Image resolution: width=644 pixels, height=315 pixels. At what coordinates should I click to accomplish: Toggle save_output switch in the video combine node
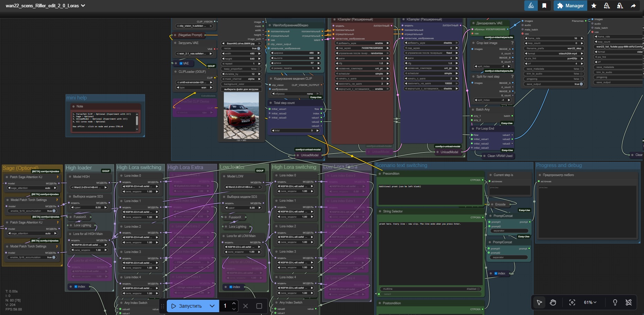pyautogui.click(x=581, y=84)
